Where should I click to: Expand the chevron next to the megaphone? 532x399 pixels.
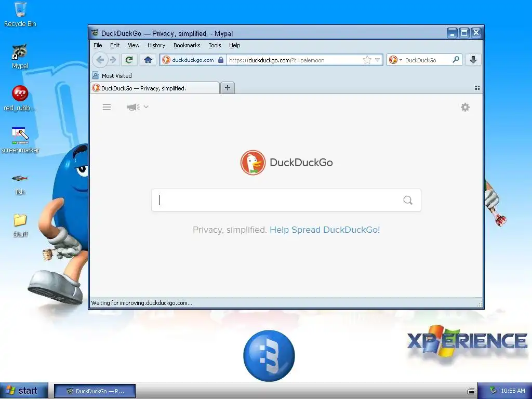pos(146,107)
